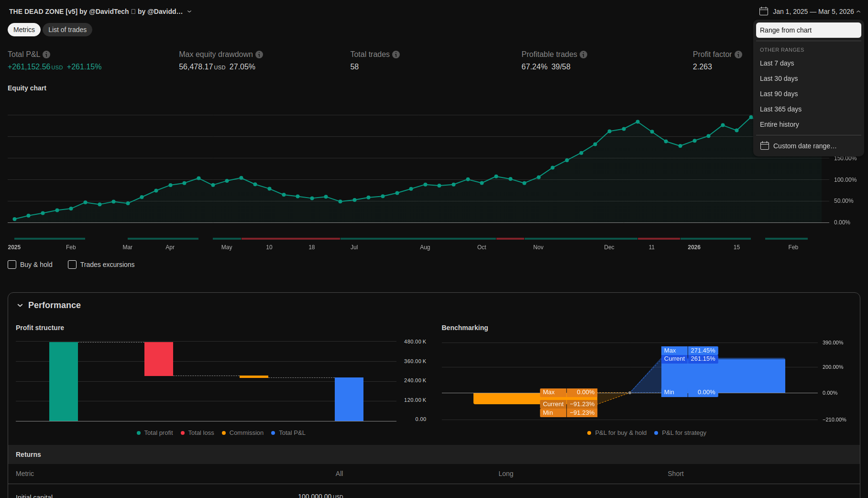Collapse the Performance section
Viewport: 868px width, 498px height.
pyautogui.click(x=20, y=305)
